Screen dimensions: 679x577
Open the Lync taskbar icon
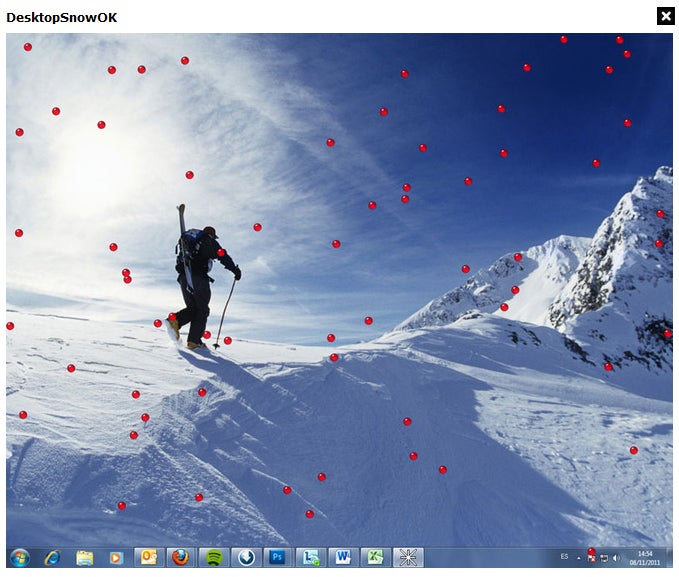tap(310, 558)
